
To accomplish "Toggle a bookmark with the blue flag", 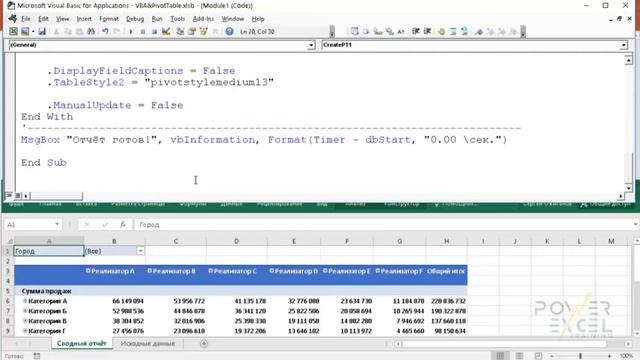I will pos(479,31).
